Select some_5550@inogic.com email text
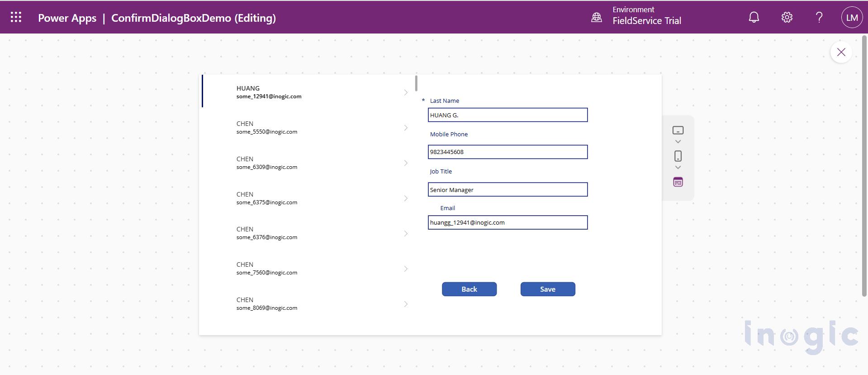The image size is (868, 375). 267,132
